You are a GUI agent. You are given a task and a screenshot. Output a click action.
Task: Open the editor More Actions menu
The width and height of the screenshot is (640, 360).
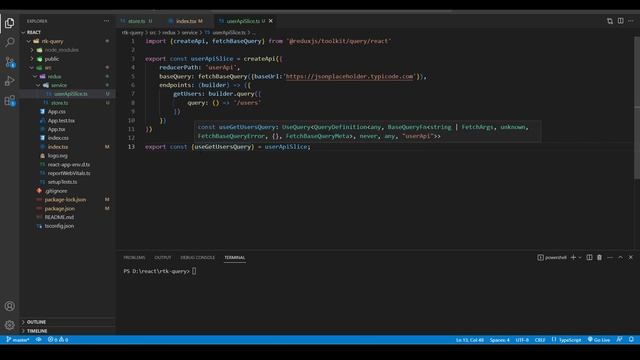tap(631, 21)
